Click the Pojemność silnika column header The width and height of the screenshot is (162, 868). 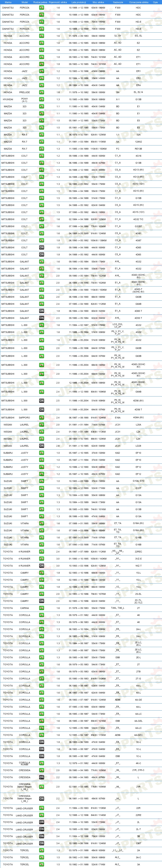tap(58, 2)
